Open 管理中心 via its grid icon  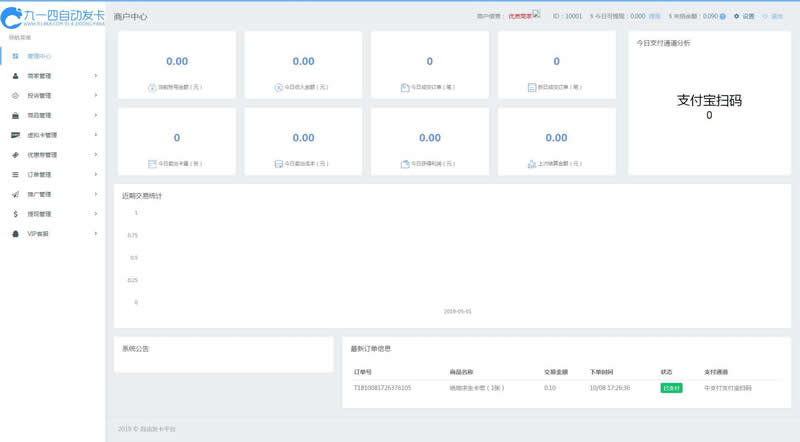(15, 56)
